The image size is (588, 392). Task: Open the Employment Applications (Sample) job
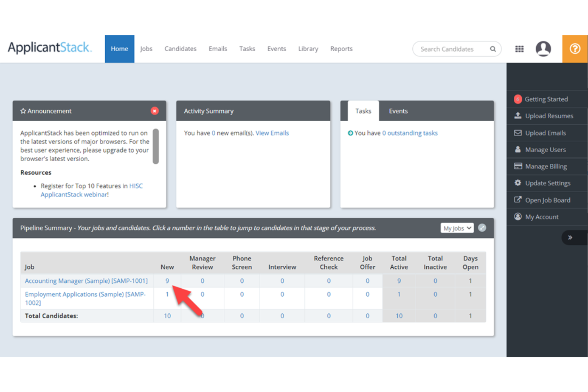click(x=85, y=298)
